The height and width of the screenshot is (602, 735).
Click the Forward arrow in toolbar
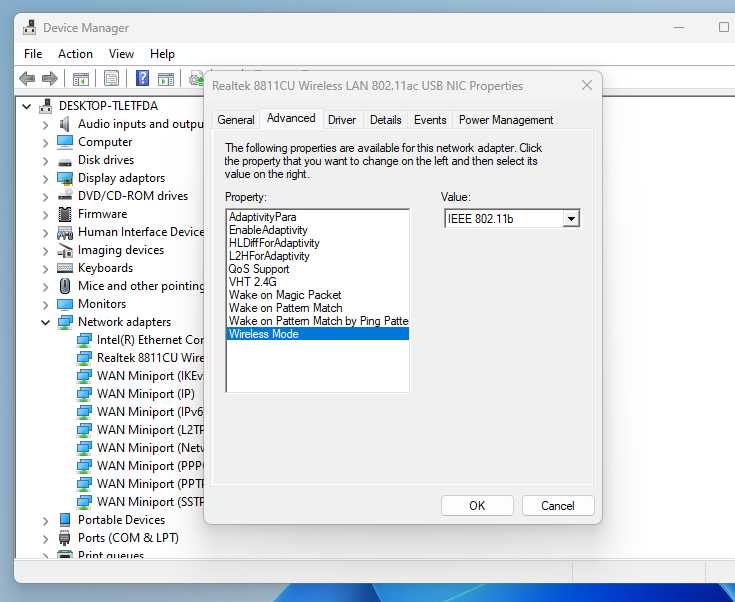(x=49, y=78)
